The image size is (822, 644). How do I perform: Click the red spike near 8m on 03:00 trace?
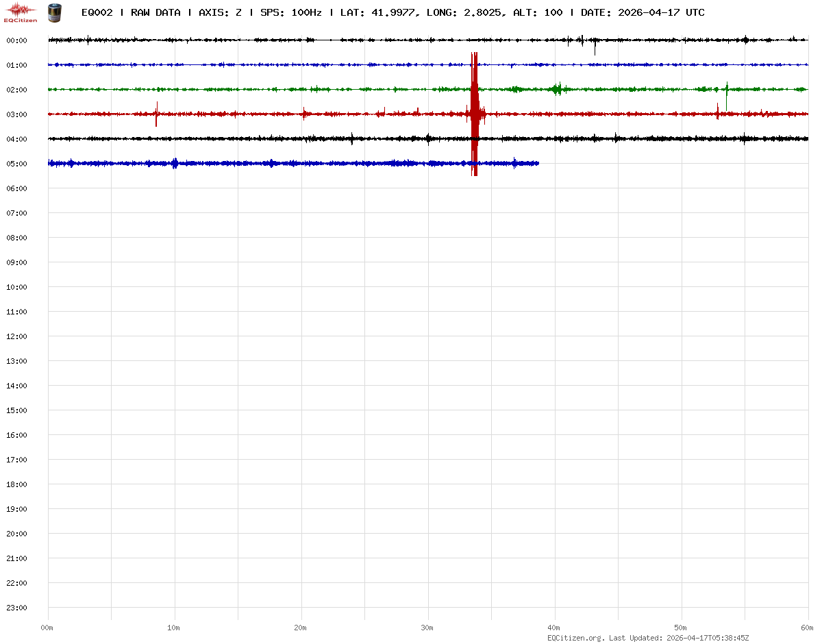point(156,114)
